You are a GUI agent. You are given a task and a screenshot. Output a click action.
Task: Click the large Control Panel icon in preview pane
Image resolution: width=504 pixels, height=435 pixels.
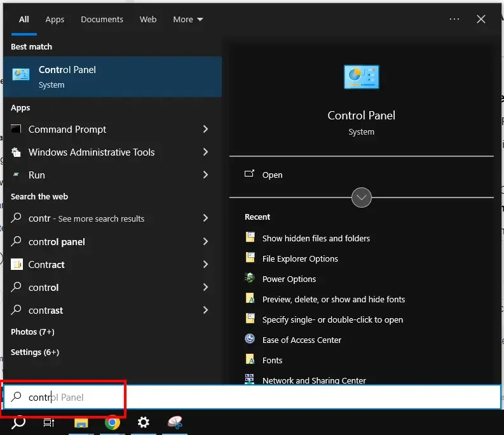pyautogui.click(x=361, y=77)
